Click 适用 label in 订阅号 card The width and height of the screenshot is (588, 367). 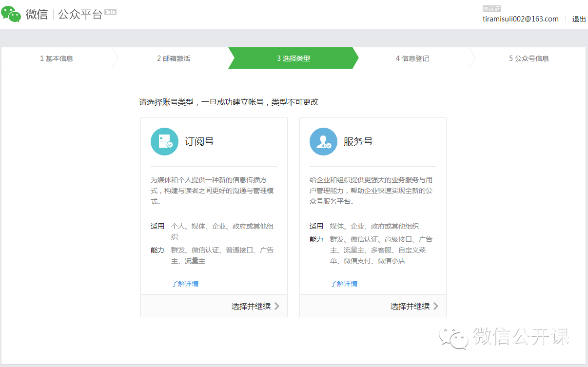click(157, 227)
